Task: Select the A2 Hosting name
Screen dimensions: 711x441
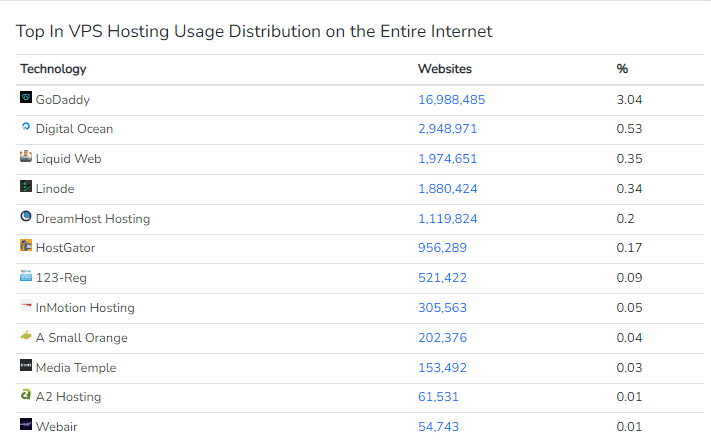Action: (x=68, y=397)
